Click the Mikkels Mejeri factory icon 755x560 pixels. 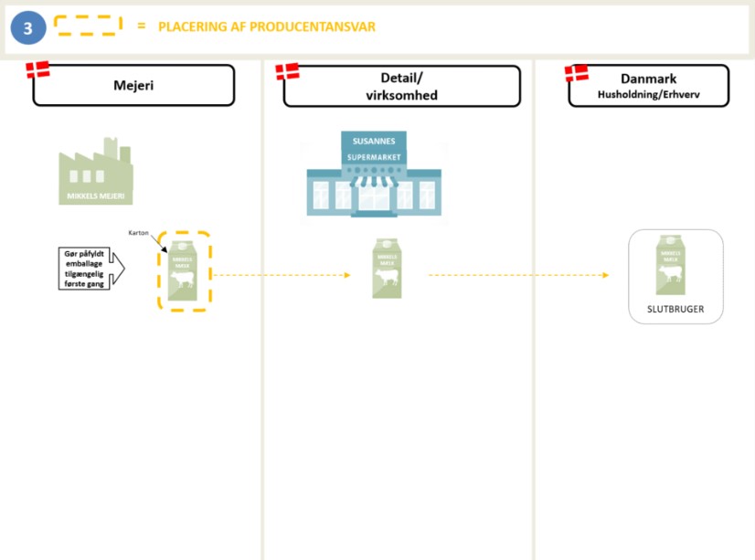95,172
